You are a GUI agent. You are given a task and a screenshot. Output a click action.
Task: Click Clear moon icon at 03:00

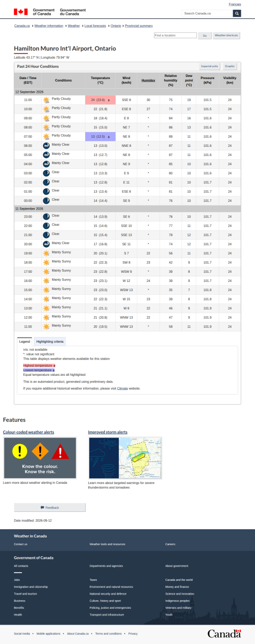(x=46, y=173)
